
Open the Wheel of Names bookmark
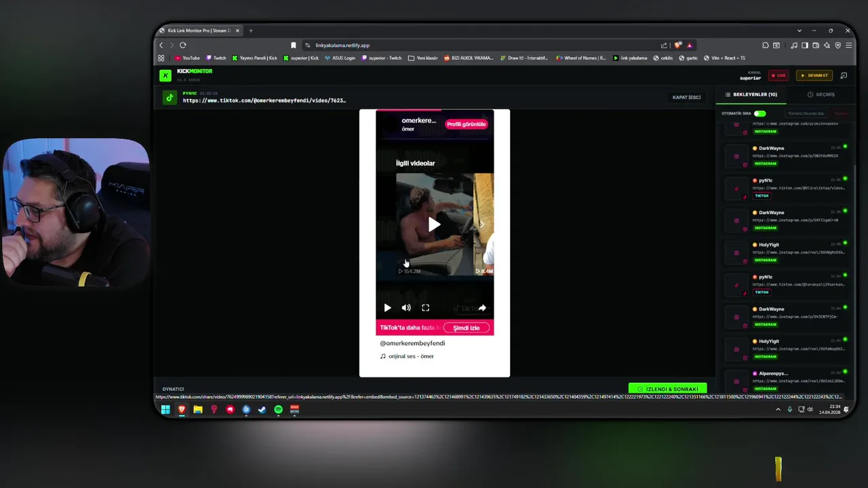coord(581,58)
